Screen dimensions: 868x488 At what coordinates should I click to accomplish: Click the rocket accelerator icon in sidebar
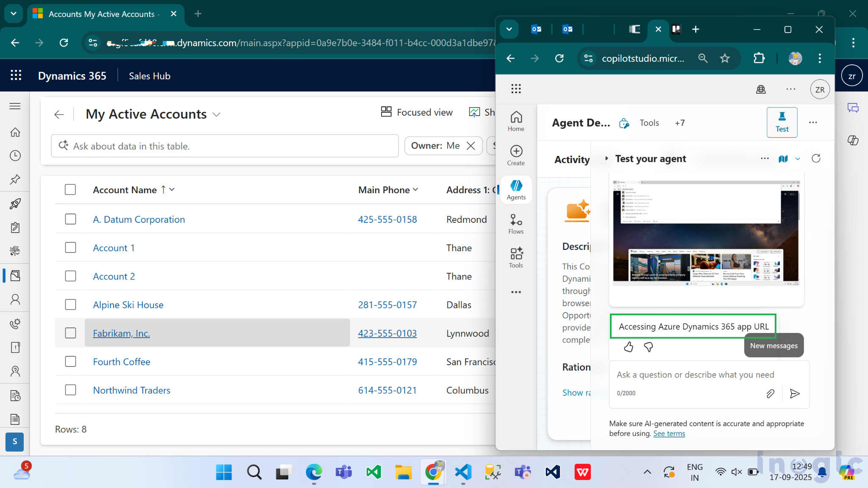click(15, 204)
